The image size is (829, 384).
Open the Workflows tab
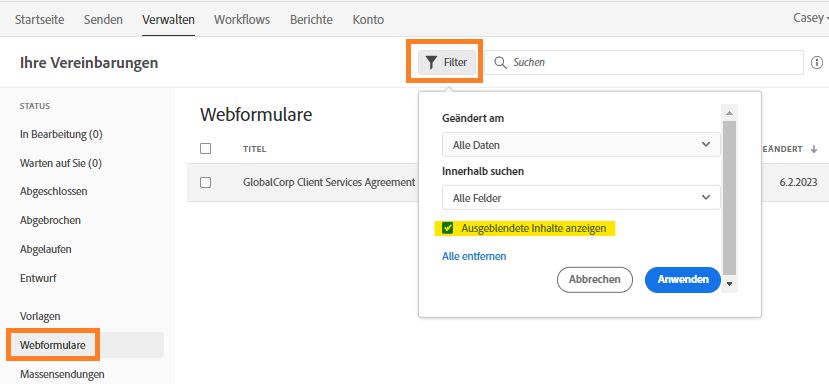242,20
